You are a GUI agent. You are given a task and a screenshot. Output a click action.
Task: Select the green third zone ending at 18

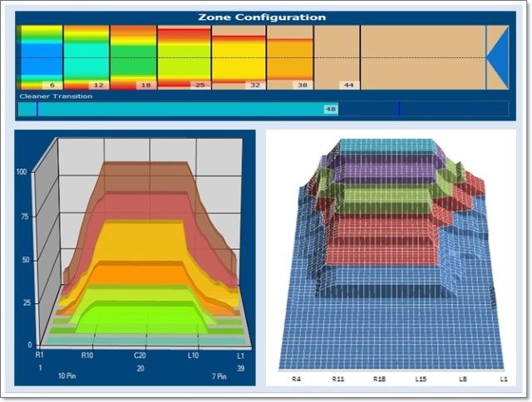[133, 58]
